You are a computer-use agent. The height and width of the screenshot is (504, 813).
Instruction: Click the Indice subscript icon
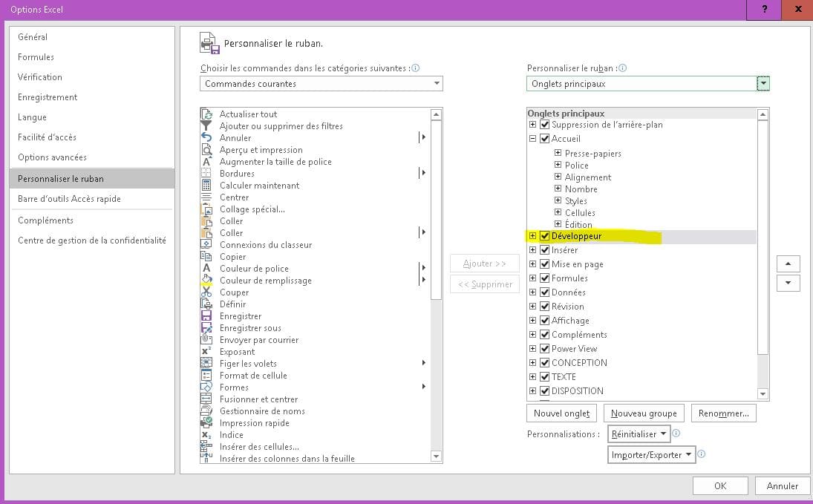206,436
